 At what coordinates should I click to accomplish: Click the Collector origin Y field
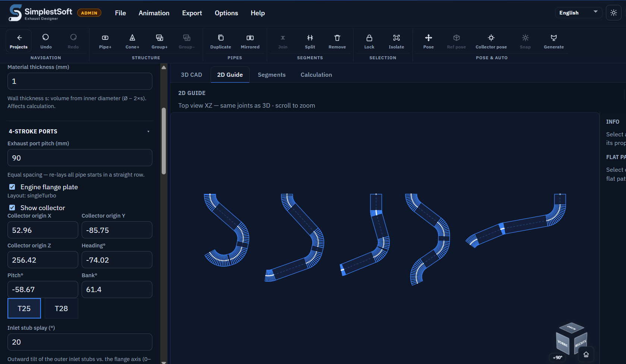(x=117, y=230)
